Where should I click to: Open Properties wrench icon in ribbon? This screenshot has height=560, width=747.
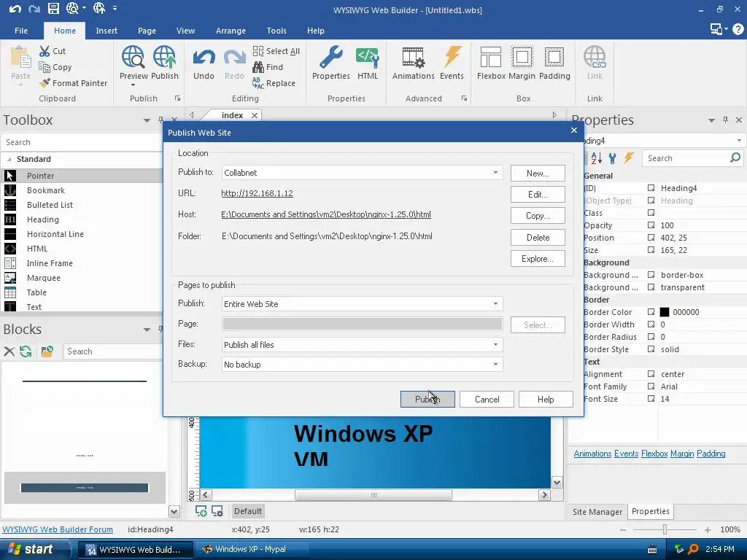[331, 58]
